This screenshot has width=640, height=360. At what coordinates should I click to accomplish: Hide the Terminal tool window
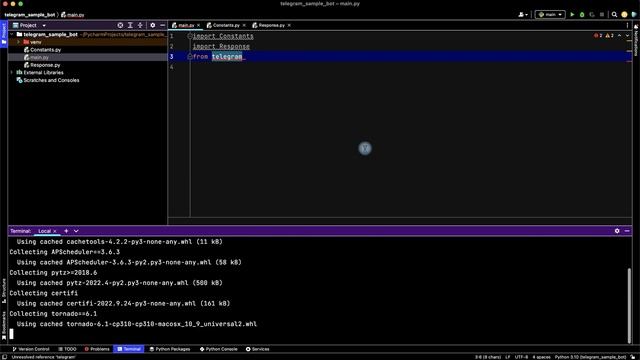(x=627, y=231)
